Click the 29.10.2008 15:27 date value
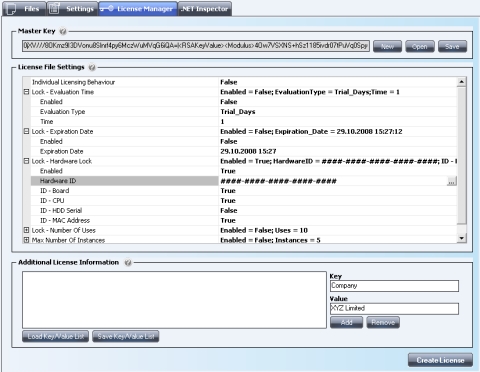This screenshot has width=480, height=372. pyautogui.click(x=338, y=151)
